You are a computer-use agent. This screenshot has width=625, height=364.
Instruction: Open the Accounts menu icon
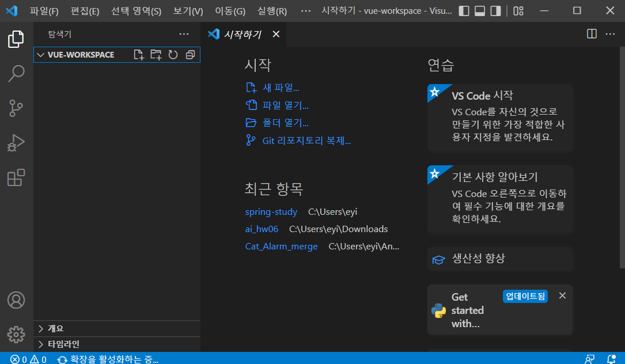[16, 300]
